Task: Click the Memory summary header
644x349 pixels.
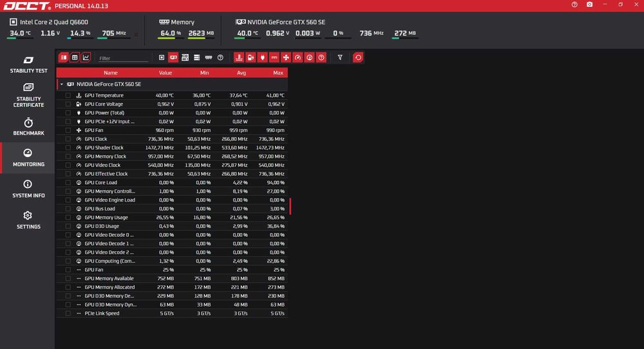Action: pos(177,22)
